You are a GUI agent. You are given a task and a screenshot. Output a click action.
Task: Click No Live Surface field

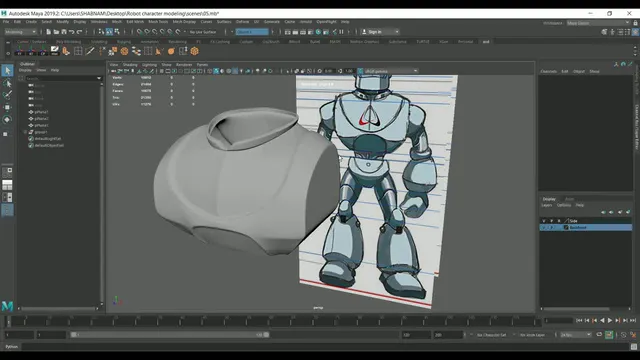203,32
